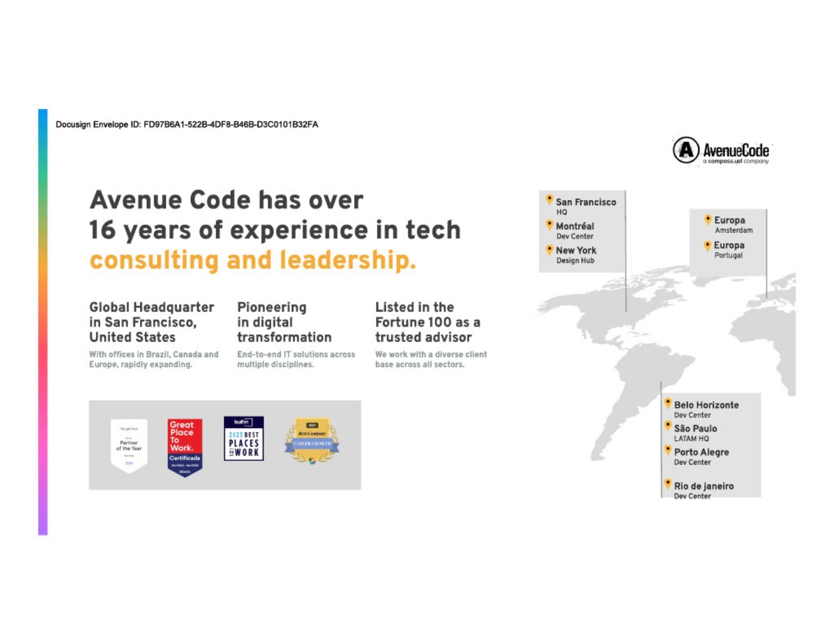Select the AvenueCode wordmark text
This screenshot has height=644, width=834.
[x=736, y=150]
